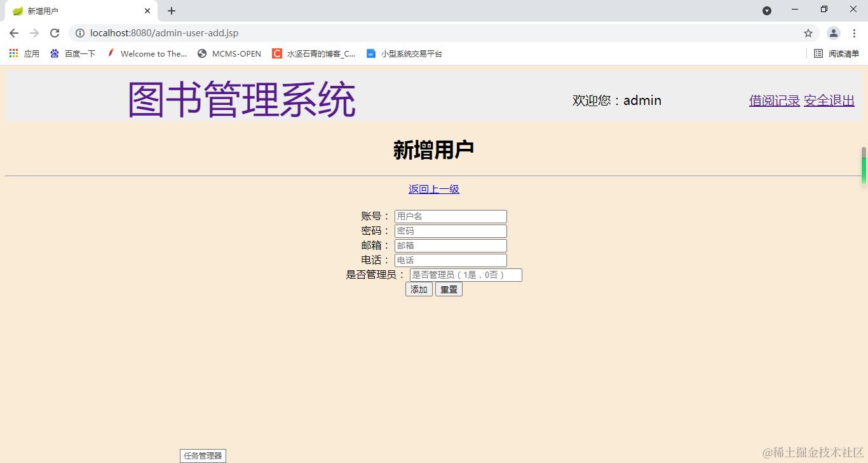Bookmark this page using the star icon
This screenshot has width=868, height=463.
pos(808,33)
